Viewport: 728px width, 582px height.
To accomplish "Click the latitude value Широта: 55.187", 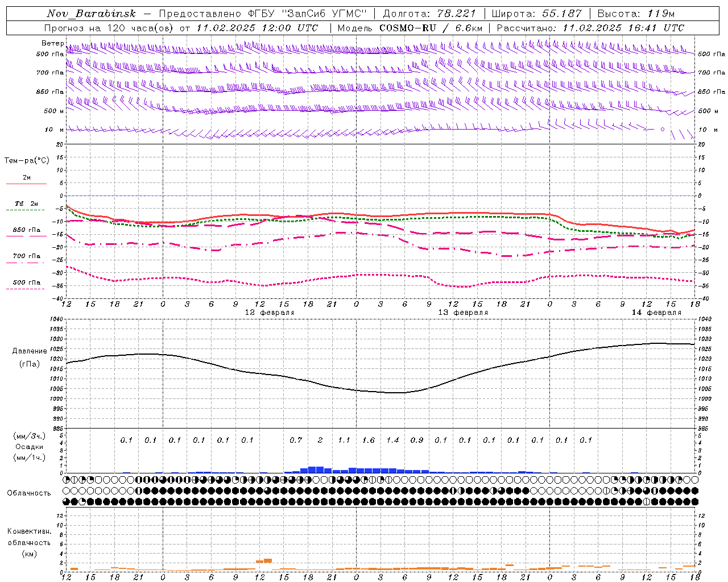I will click(537, 14).
